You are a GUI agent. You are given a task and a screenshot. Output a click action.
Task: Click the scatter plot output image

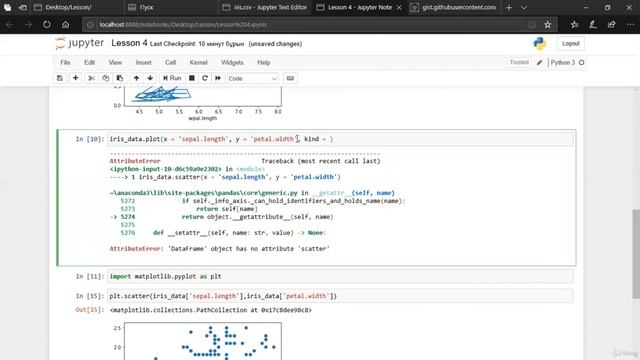198,341
